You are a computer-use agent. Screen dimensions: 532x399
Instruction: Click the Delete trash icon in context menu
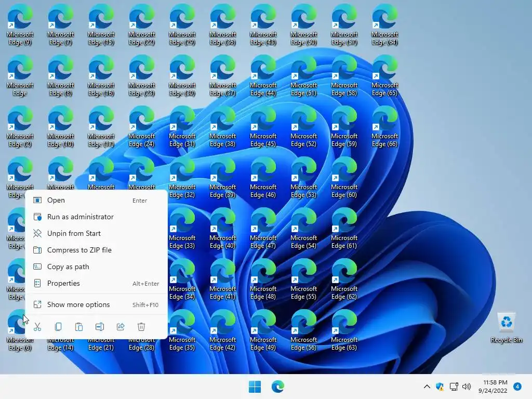141,327
